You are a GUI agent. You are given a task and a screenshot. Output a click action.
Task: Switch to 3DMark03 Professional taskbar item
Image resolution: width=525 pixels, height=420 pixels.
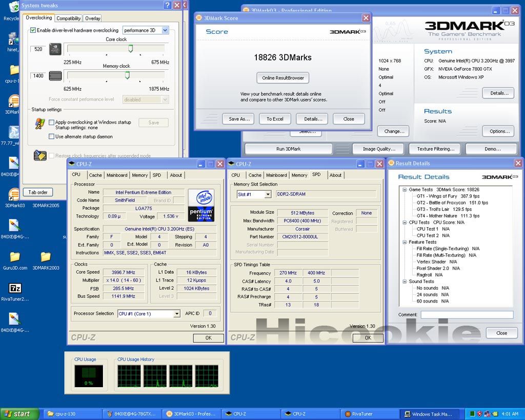(x=191, y=414)
